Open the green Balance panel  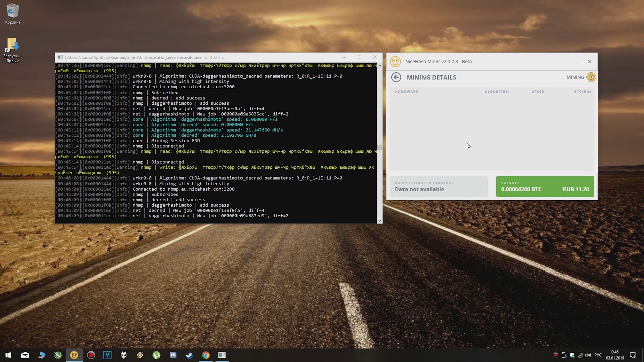(x=545, y=187)
